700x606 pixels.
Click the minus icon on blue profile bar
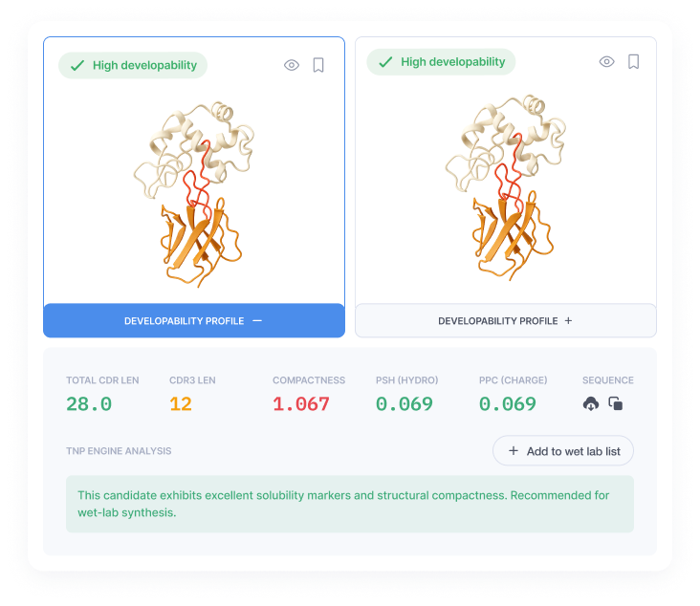click(257, 321)
